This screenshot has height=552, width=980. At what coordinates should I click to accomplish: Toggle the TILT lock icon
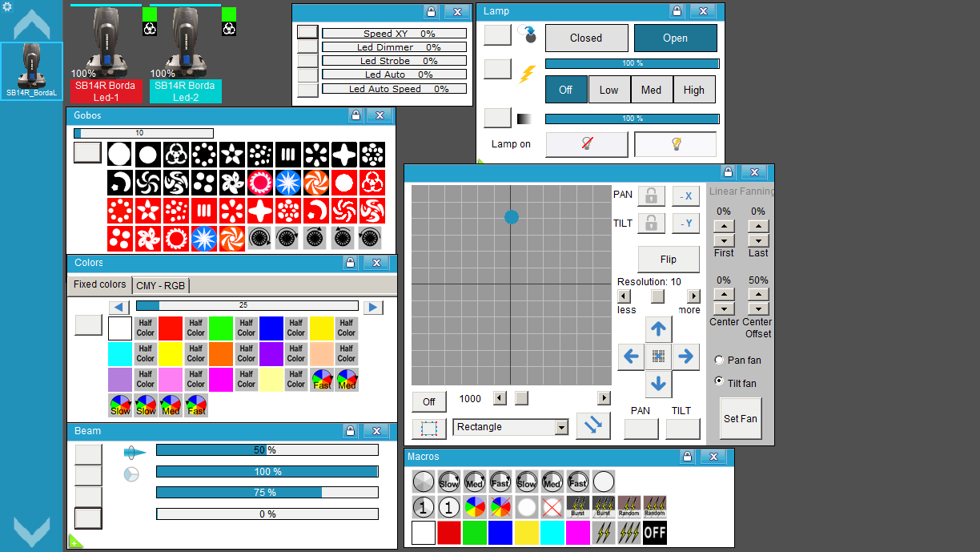[x=651, y=224]
